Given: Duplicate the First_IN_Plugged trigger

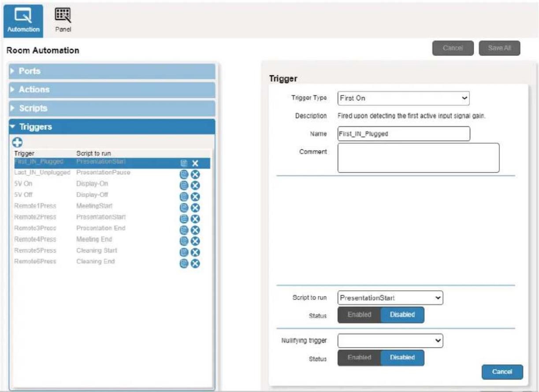Looking at the screenshot, I should click(184, 163).
